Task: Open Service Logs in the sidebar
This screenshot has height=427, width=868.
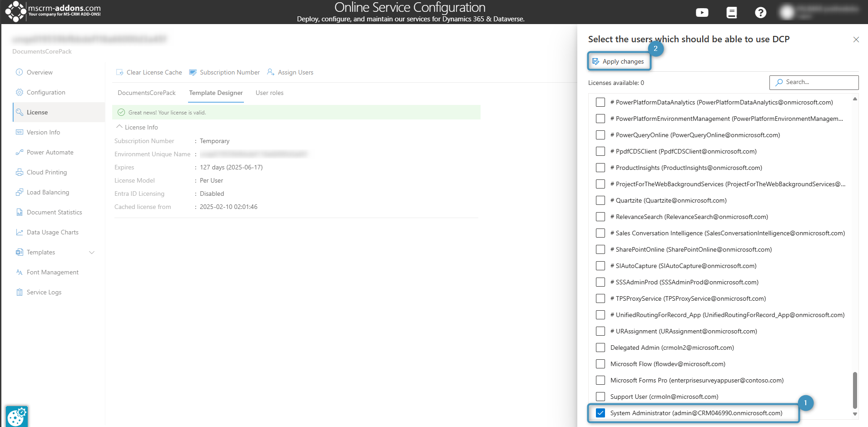Action: pos(59,292)
